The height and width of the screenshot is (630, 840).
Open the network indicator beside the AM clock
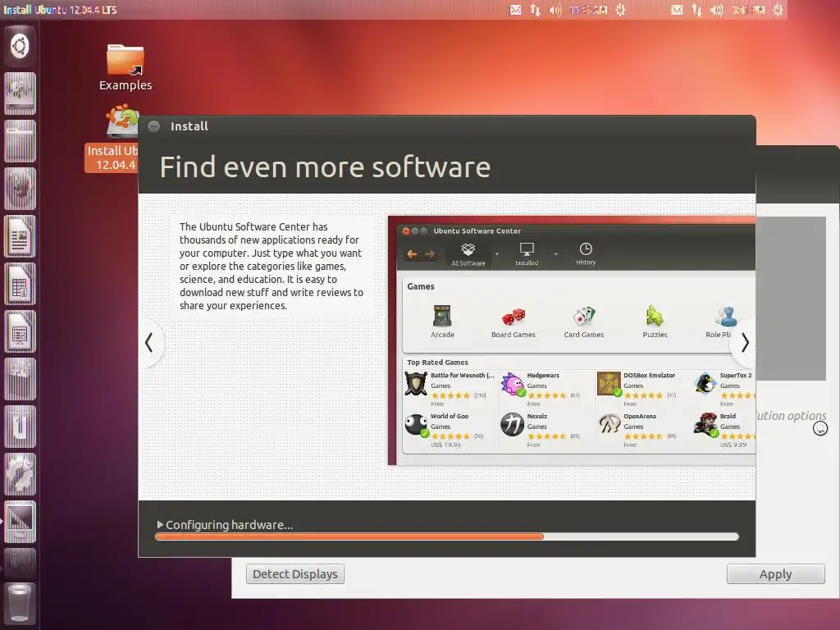(535, 10)
